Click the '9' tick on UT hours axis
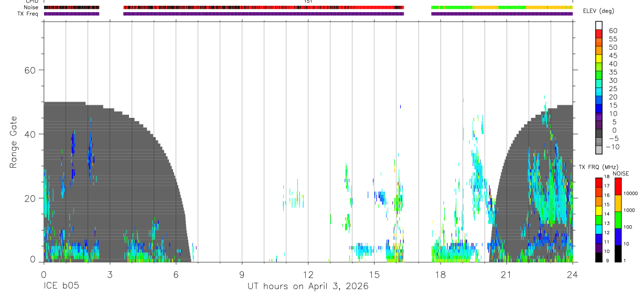The height and width of the screenshot is (297, 644). (x=242, y=274)
